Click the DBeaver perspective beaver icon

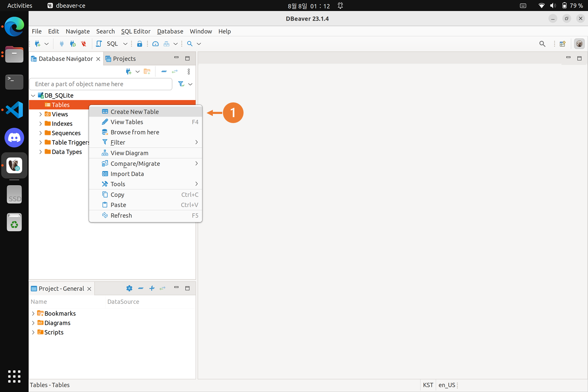[579, 44]
